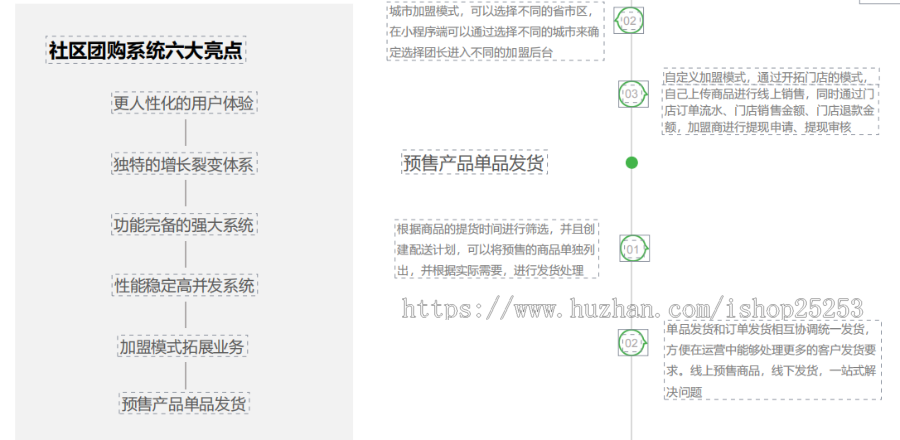The image size is (900, 440).
Task: Click 预售产品单品发货 in the gray highlights list
Action: pyautogui.click(x=184, y=403)
